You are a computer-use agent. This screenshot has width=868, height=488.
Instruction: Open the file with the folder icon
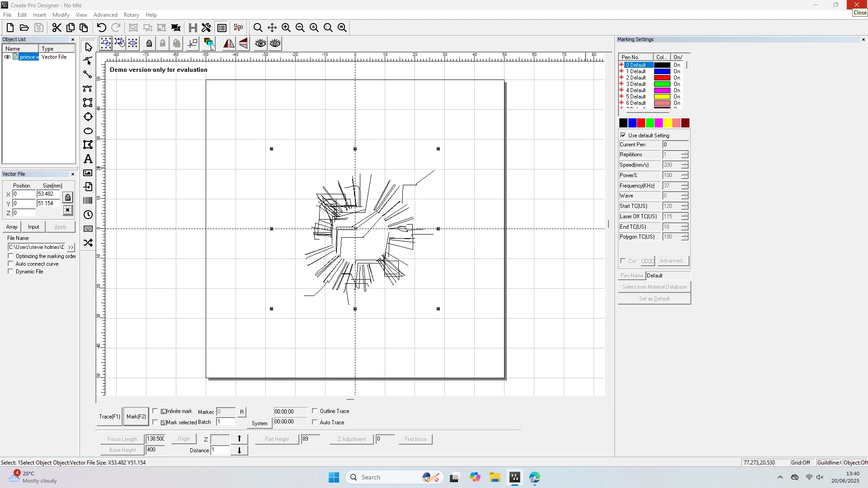(x=24, y=28)
